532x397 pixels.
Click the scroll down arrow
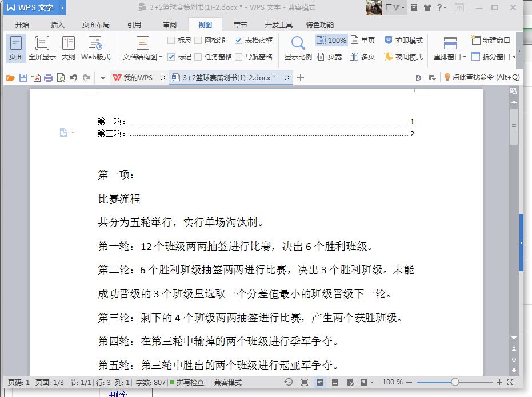coord(514,338)
